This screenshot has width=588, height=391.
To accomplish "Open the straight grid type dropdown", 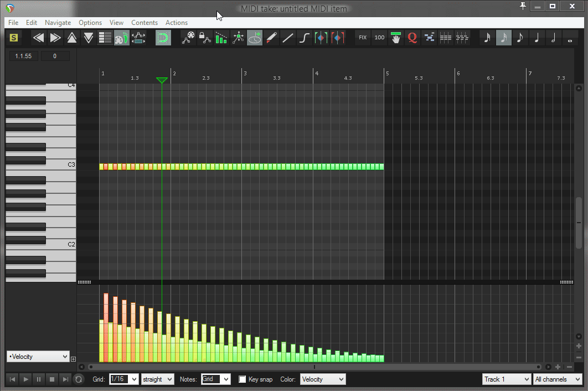I will pos(157,379).
